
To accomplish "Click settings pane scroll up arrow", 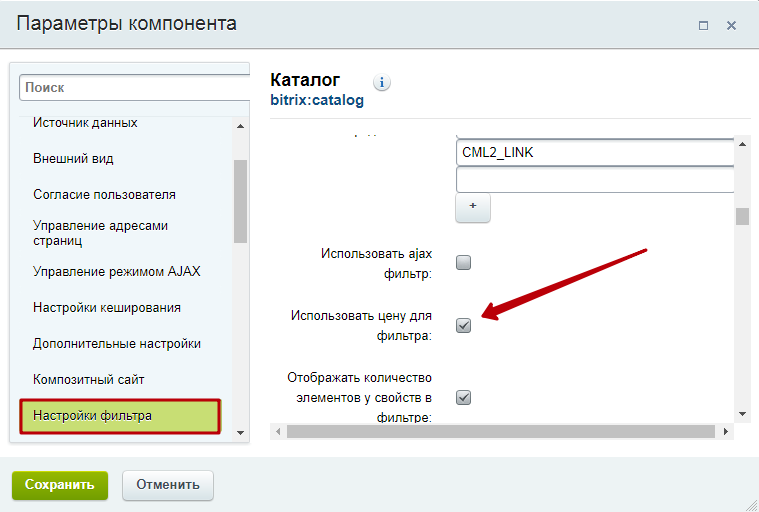I will point(742,144).
